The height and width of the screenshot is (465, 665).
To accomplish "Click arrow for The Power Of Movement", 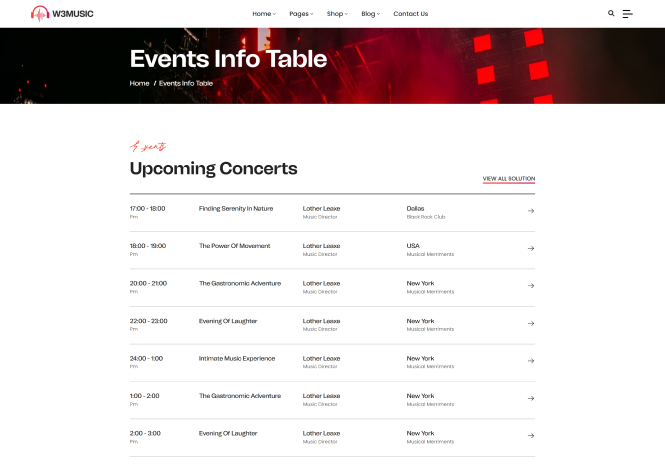I will [531, 249].
